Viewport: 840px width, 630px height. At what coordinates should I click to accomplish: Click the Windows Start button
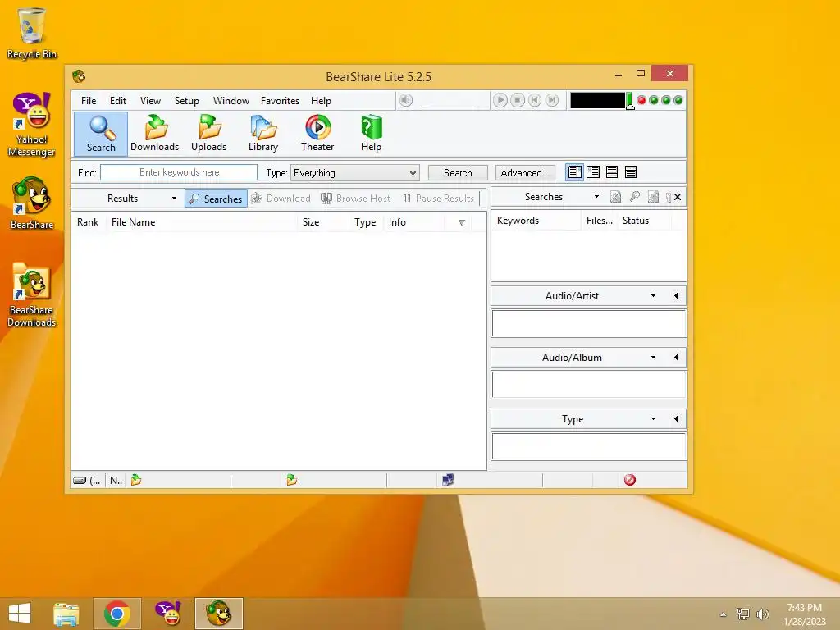(x=20, y=614)
